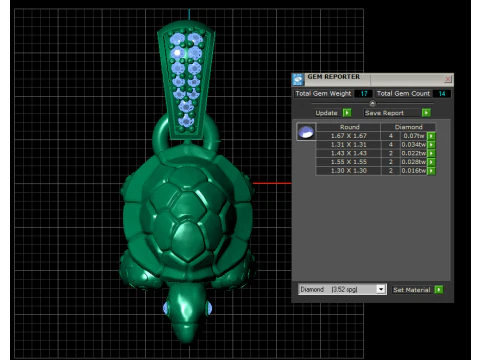This screenshot has height=360, width=480.
Task: Click the Save Report label
Action: (384, 113)
